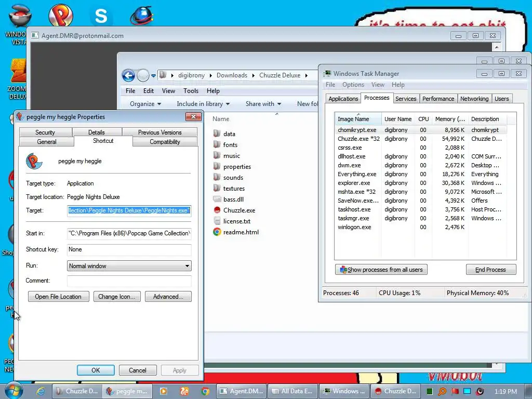Select the sounds folder icon

tap(217, 177)
